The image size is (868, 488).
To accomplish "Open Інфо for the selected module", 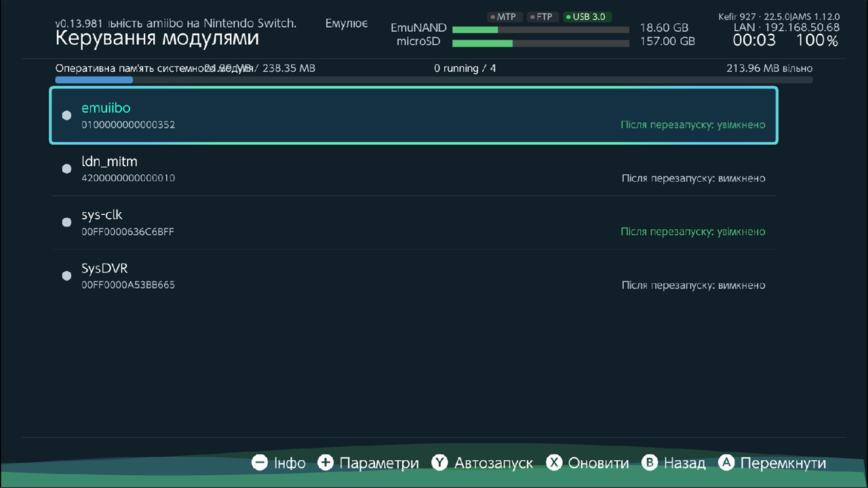I will point(290,464).
